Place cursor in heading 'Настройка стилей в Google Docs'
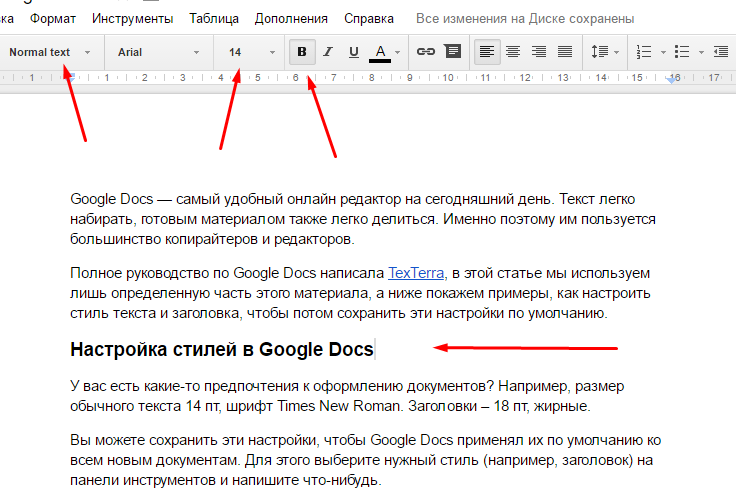Viewport: 736px width, 499px height. coord(222,349)
